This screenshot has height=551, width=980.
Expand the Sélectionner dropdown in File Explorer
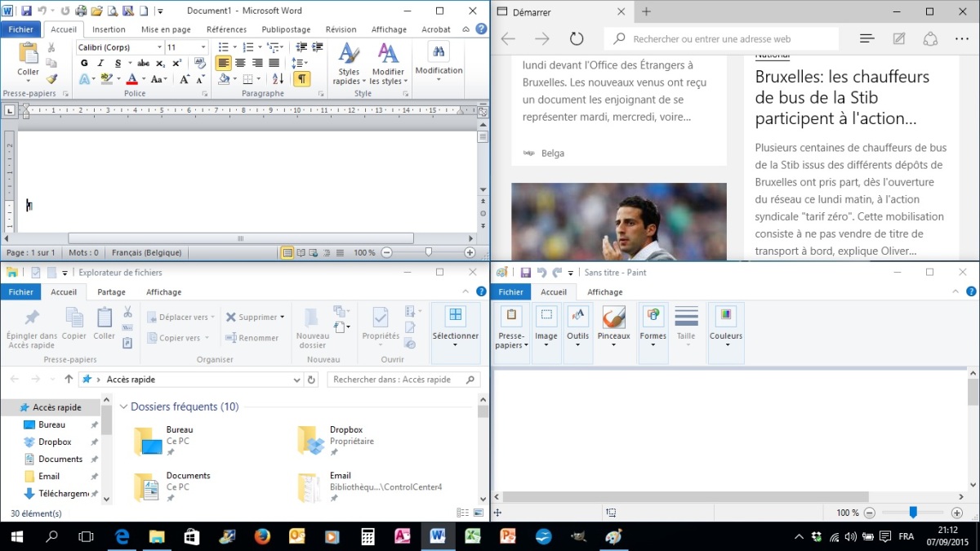[455, 344]
